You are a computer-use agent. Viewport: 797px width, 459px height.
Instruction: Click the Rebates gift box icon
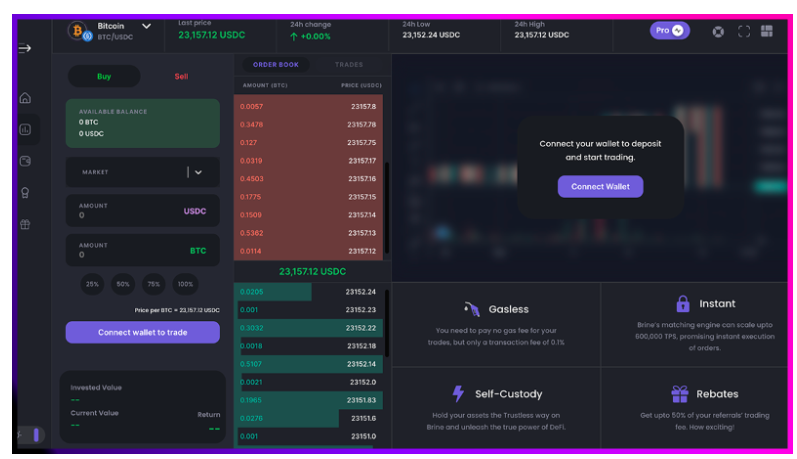pyautogui.click(x=680, y=394)
